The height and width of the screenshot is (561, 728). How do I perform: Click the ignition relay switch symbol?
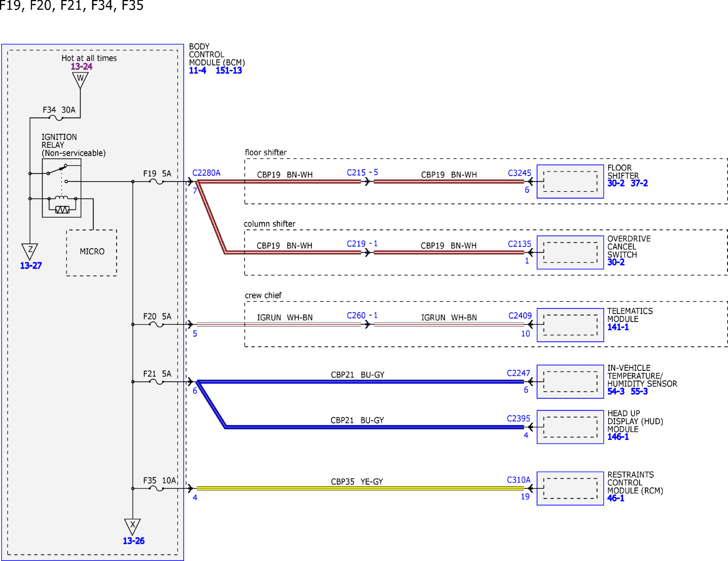pos(57,169)
